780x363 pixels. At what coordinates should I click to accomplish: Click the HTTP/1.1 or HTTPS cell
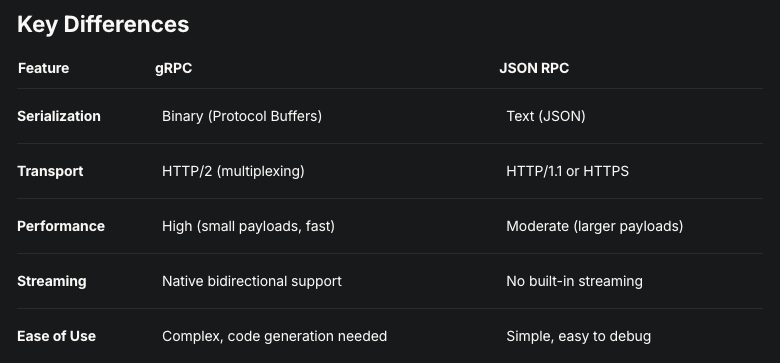click(567, 172)
